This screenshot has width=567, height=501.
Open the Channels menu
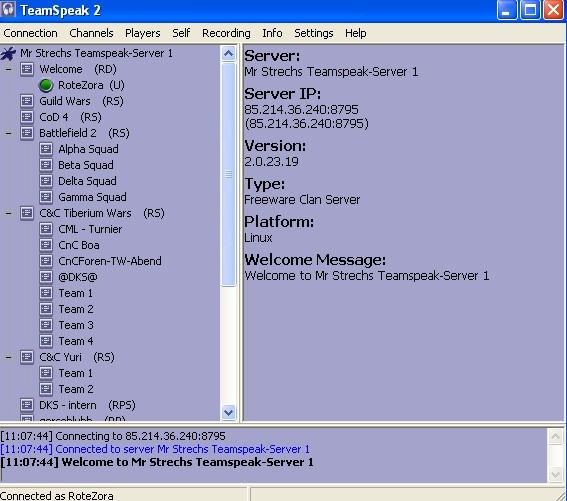pyautogui.click(x=91, y=33)
